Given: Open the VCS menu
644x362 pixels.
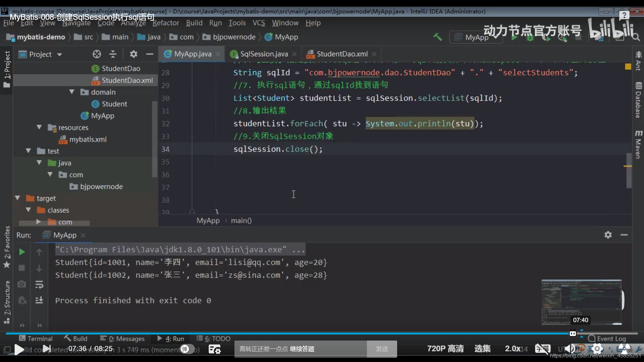Looking at the screenshot, I should point(259,23).
